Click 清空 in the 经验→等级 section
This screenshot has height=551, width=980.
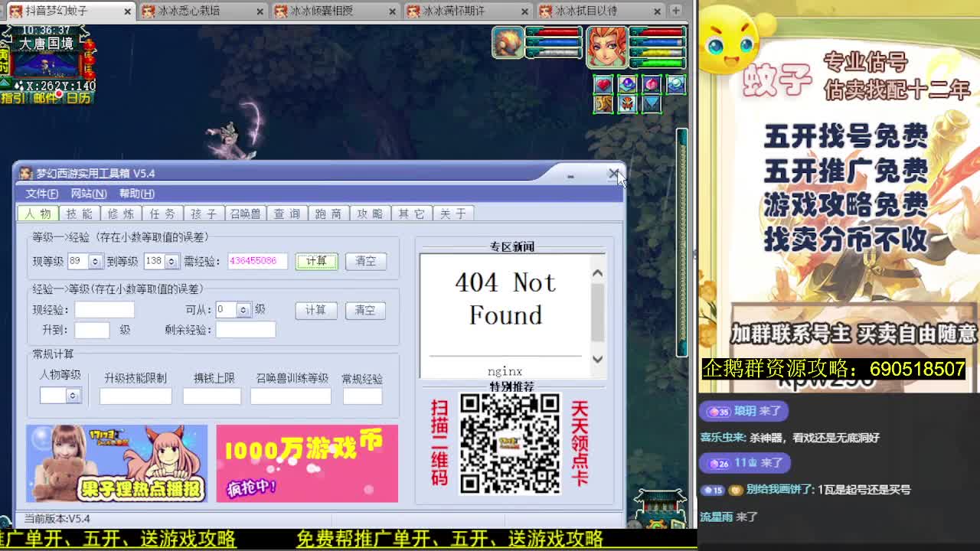click(x=364, y=310)
